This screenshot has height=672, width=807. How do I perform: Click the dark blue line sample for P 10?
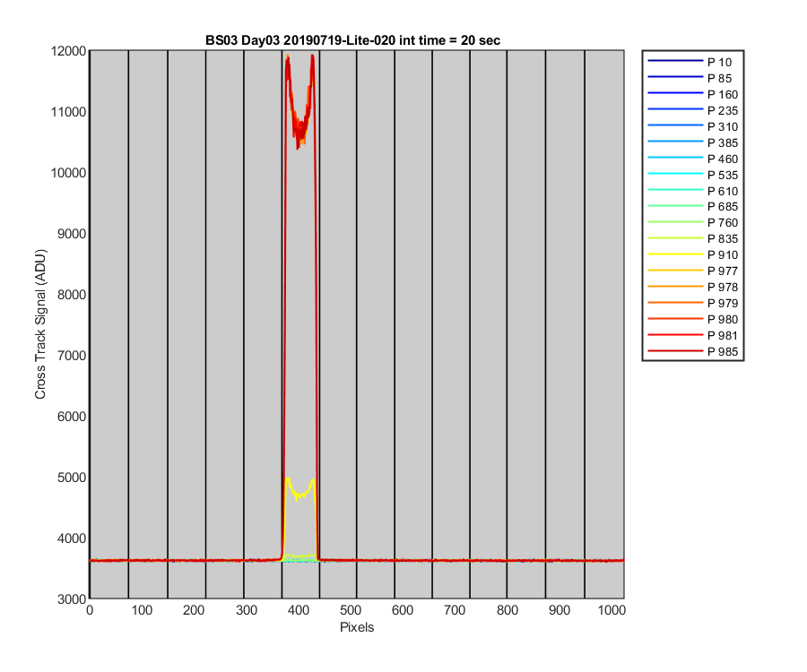pyautogui.click(x=675, y=61)
